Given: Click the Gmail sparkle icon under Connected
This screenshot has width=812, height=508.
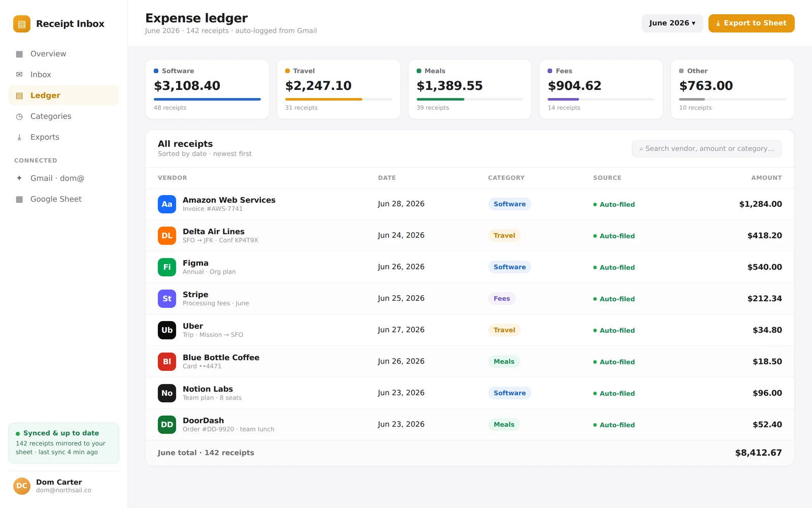Looking at the screenshot, I should pyautogui.click(x=19, y=178).
